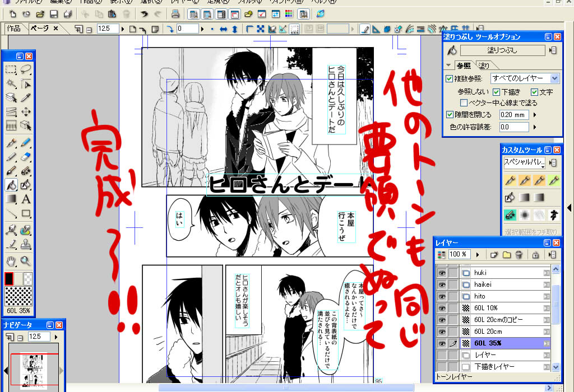Open the zoom 12.5 arrow in toolbar
Screen dimensions: 574x392
click(123, 29)
